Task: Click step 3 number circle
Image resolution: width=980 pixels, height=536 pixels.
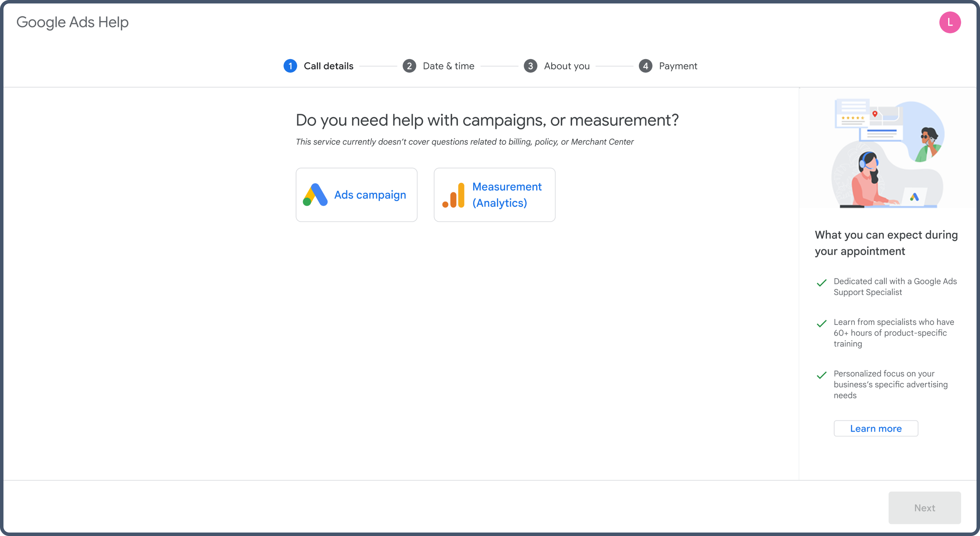Action: tap(530, 66)
